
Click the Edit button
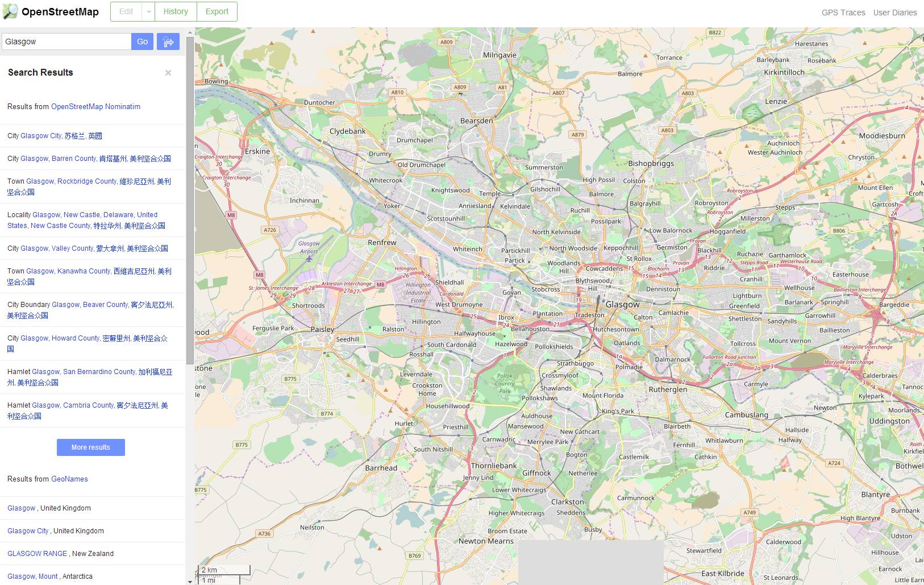point(126,11)
